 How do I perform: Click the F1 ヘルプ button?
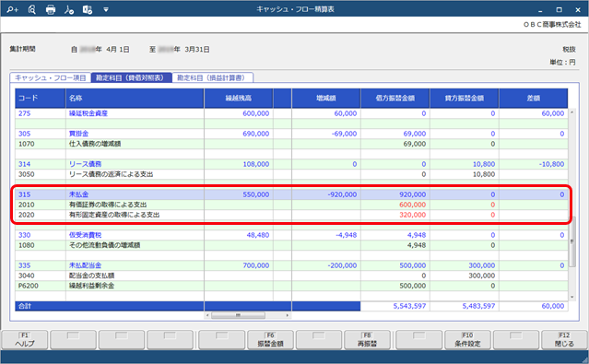25,340
